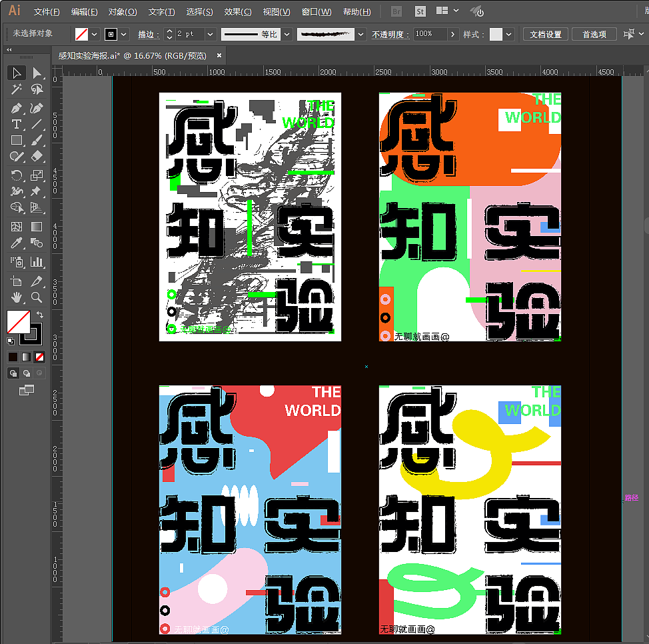Open the 窗口(W) menu
Image resolution: width=649 pixels, height=644 pixels.
click(317, 12)
